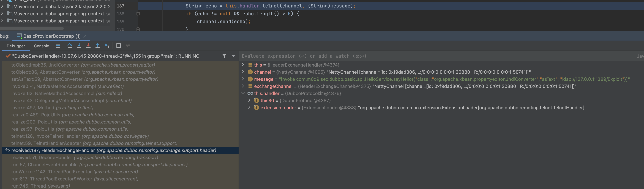Select frame invoke0:-1, NativeMethodAccessorImpl
The image size is (644, 189).
(120, 86)
